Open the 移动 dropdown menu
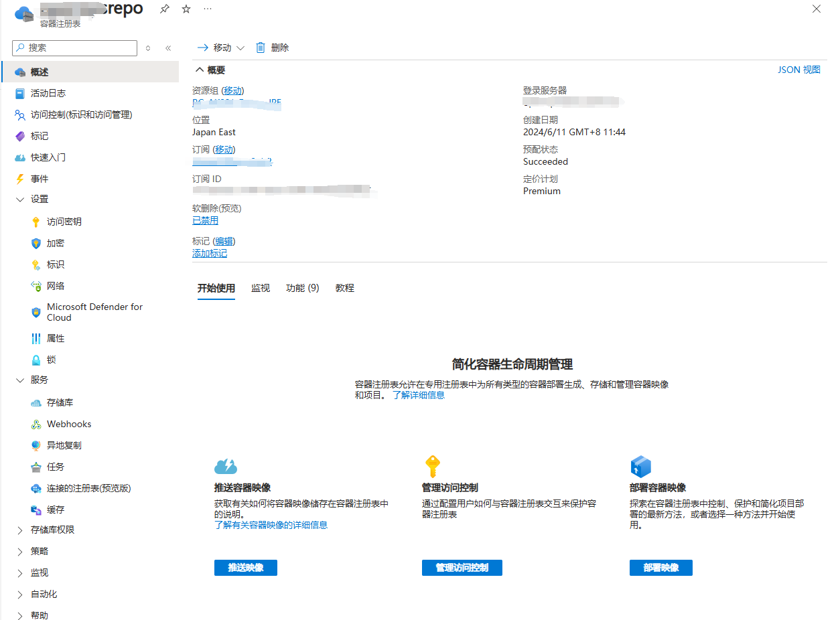The image size is (840, 620). (240, 48)
